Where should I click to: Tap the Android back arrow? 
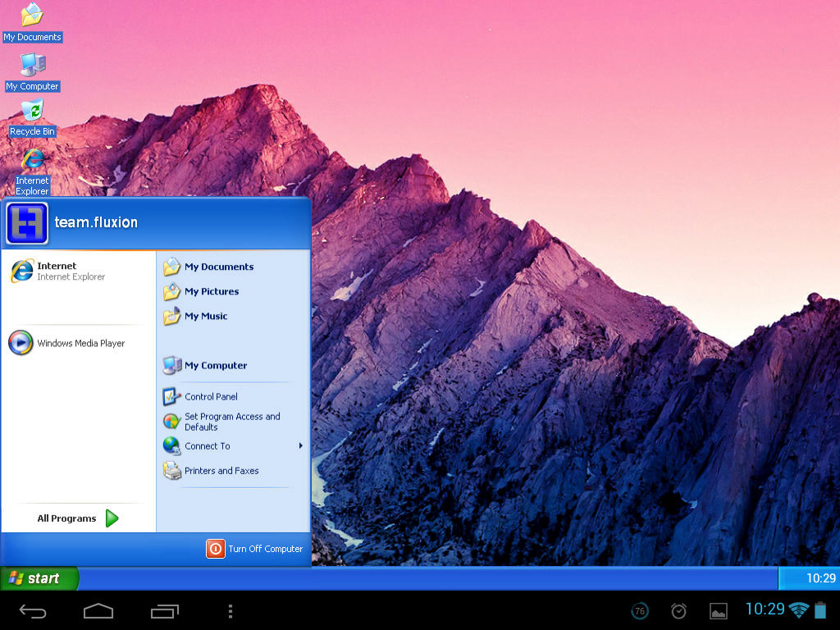coord(33,610)
